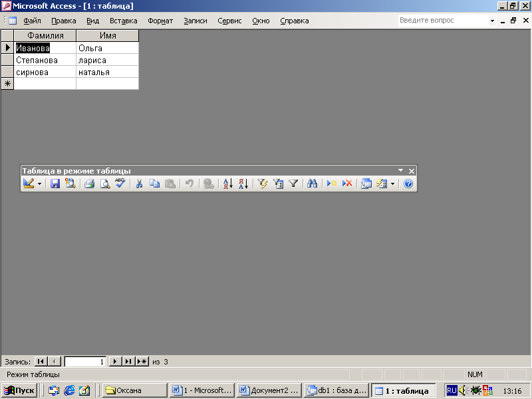The width and height of the screenshot is (532, 399).
Task: Go to last record navigation button
Action: pyautogui.click(x=128, y=362)
